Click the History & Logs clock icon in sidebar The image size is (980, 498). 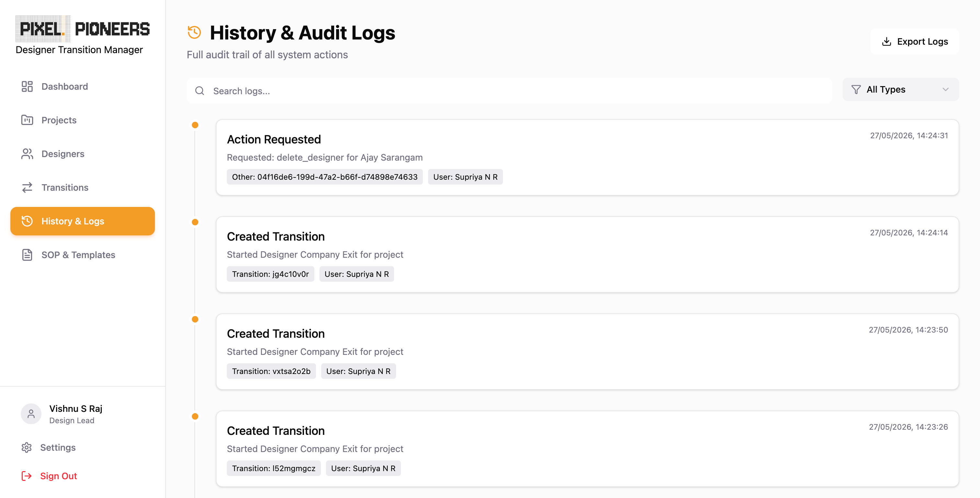pyautogui.click(x=27, y=221)
